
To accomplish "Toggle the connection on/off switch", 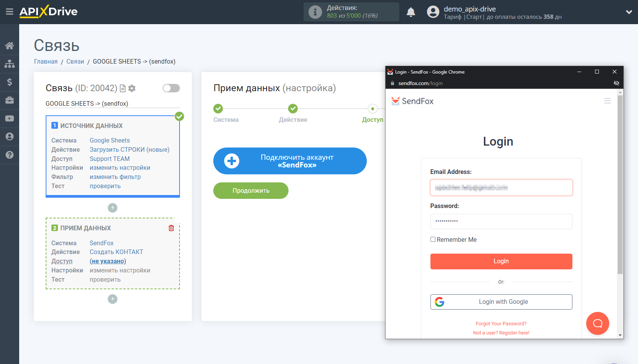I will [x=171, y=88].
